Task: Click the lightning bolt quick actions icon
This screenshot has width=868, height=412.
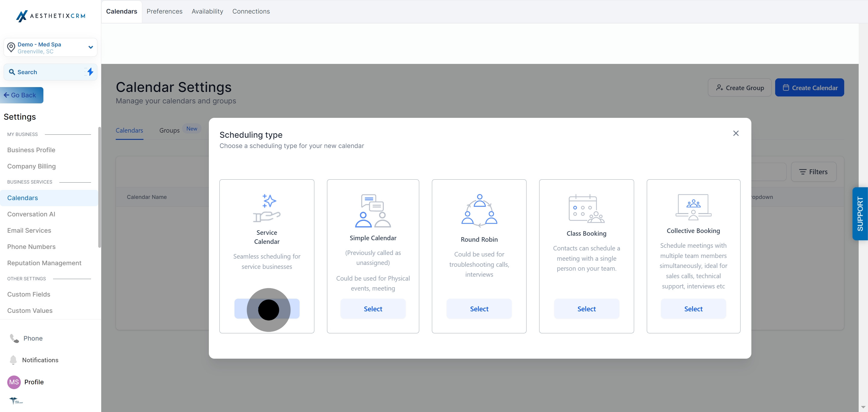Action: coord(90,72)
